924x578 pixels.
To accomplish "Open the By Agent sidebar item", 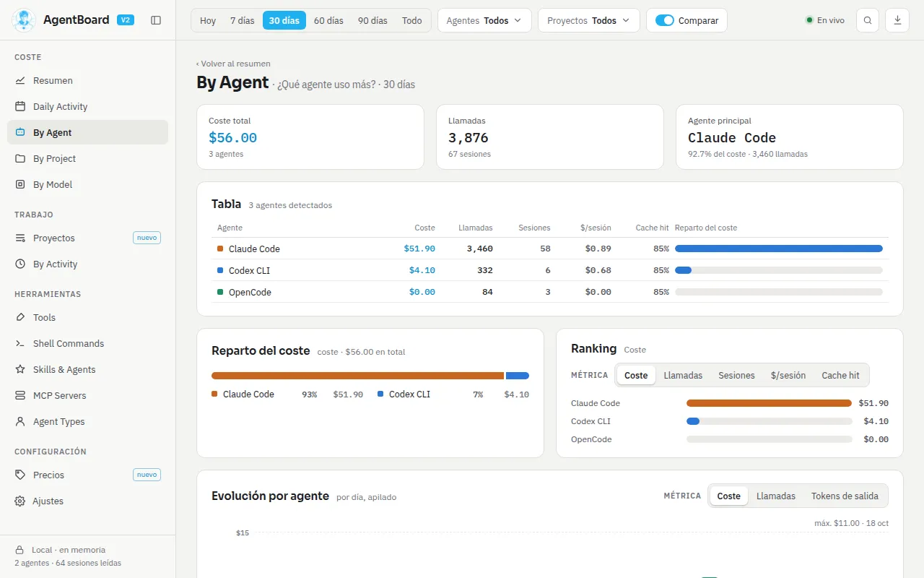I will tap(87, 132).
